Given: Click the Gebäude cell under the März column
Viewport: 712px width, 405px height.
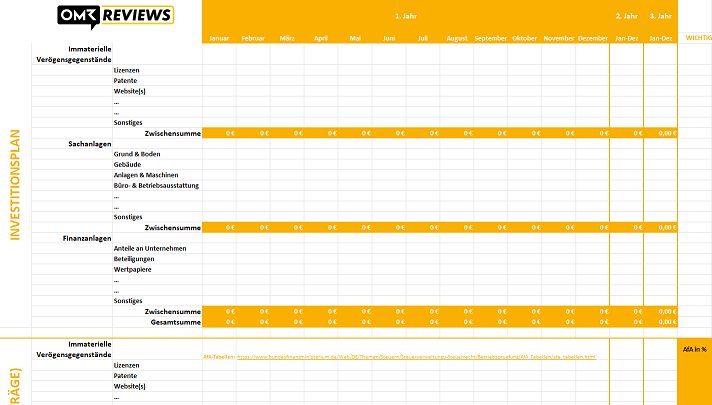Looking at the screenshot, I should click(286, 164).
